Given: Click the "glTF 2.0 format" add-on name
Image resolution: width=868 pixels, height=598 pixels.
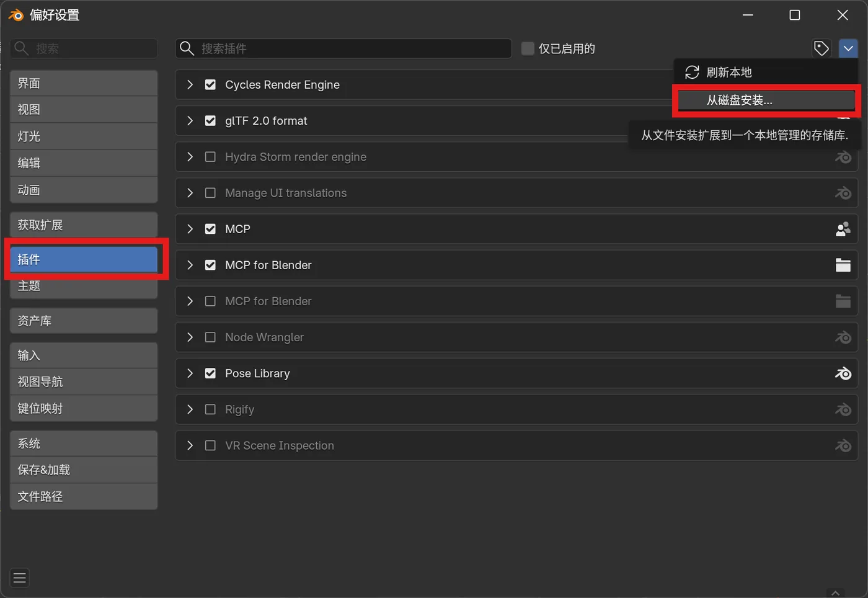Looking at the screenshot, I should tap(266, 120).
